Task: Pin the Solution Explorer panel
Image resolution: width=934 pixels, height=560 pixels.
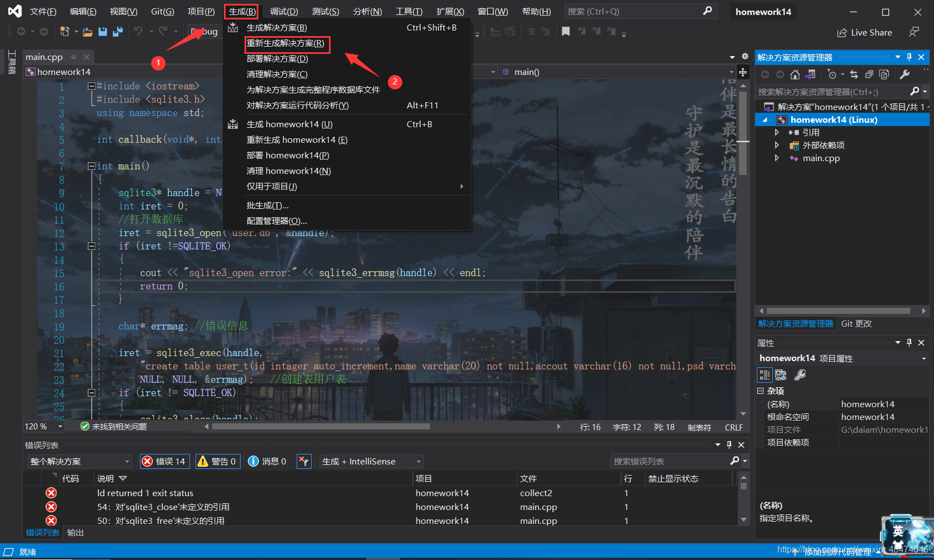Action: (909, 57)
